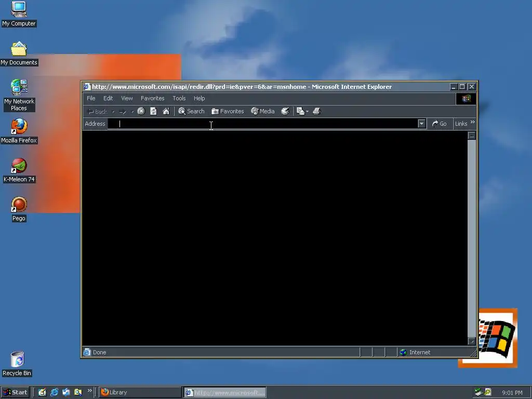The image size is (532, 399).
Task: Open the View menu
Action: pyautogui.click(x=127, y=98)
